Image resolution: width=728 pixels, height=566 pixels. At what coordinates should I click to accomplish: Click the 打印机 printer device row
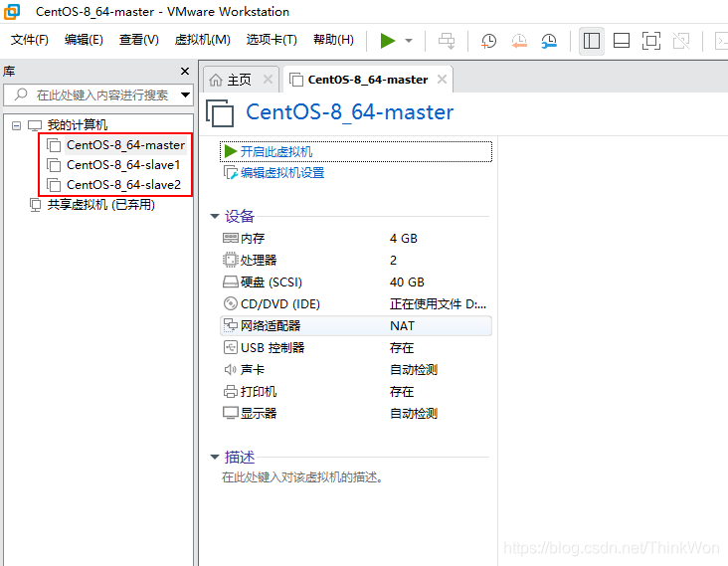point(356,391)
